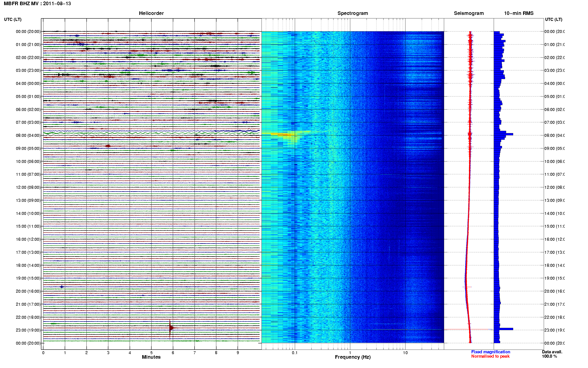Click the red 'Normalised to peak' legend entry
Viewport: 588px width, 368px height.
pyautogui.click(x=490, y=356)
